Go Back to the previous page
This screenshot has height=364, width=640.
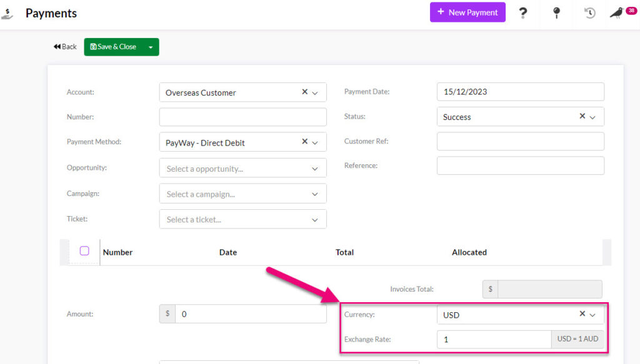click(x=65, y=47)
